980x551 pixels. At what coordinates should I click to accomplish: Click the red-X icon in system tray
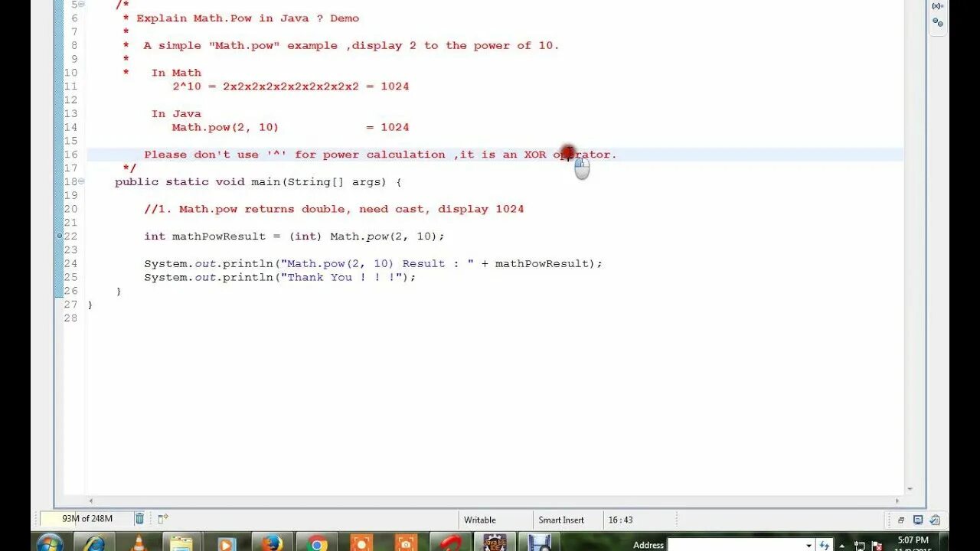pos(877,546)
